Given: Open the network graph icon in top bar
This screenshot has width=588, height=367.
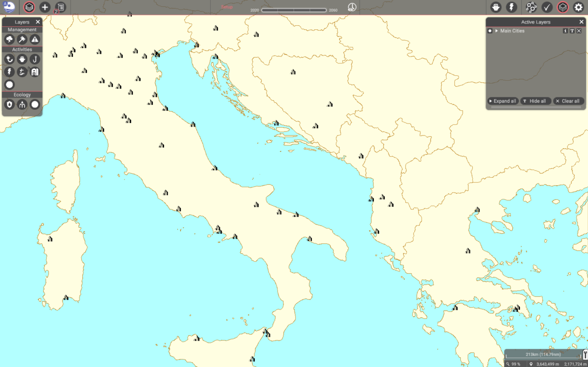Looking at the screenshot, I should point(531,7).
